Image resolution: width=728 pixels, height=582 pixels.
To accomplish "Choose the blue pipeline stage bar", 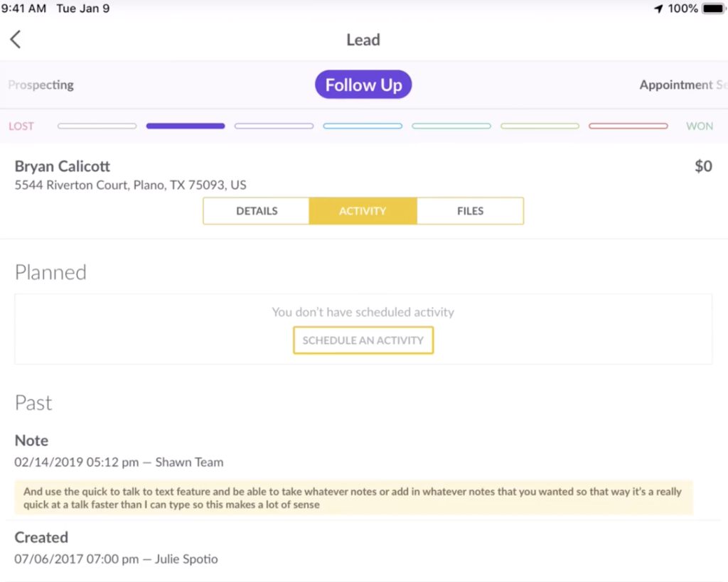I will point(363,126).
